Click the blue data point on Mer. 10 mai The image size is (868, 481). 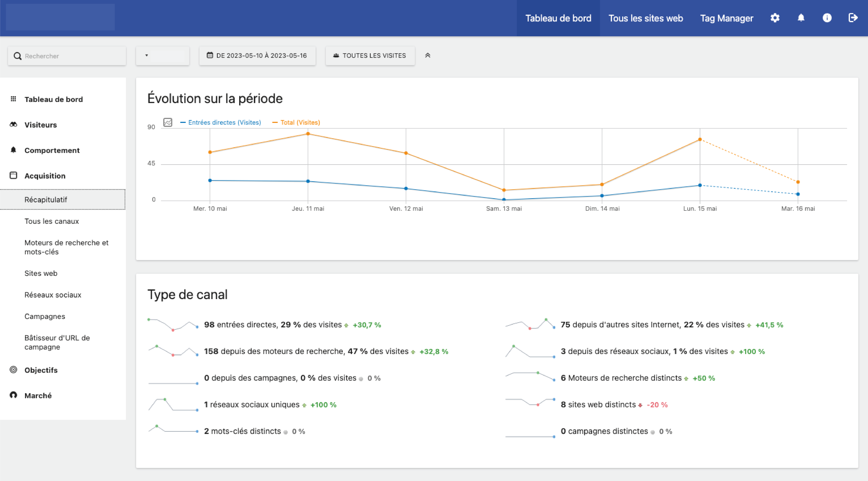point(210,181)
